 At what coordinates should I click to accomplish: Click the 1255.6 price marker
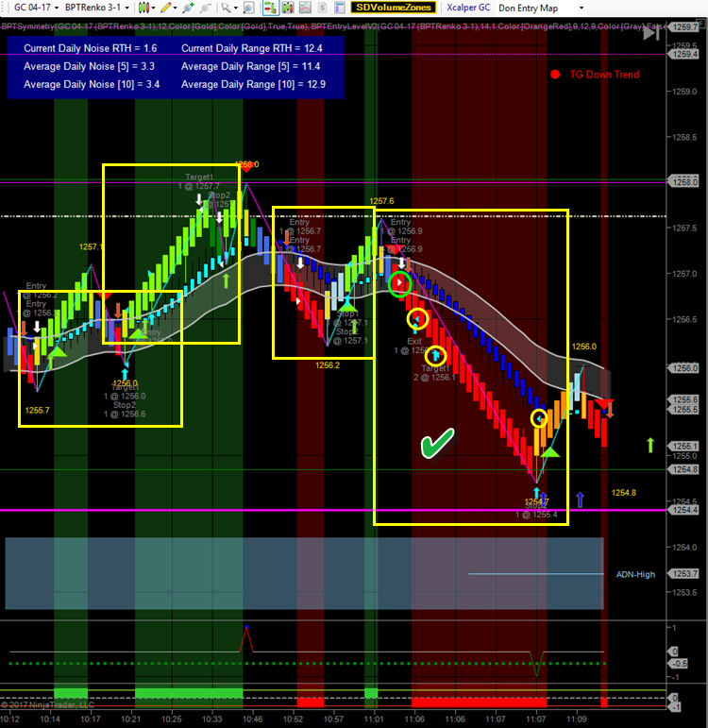click(683, 399)
